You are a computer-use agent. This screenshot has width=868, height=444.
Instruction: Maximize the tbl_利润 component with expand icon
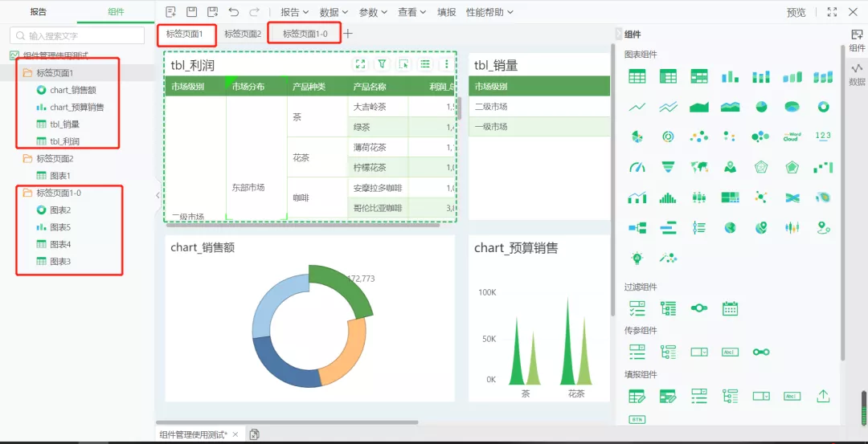360,64
